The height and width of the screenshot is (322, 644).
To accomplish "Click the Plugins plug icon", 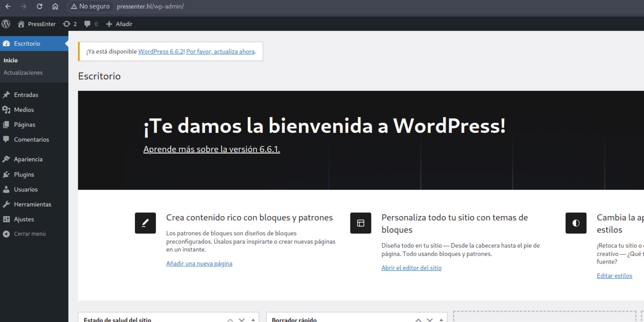I will (x=6, y=174).
